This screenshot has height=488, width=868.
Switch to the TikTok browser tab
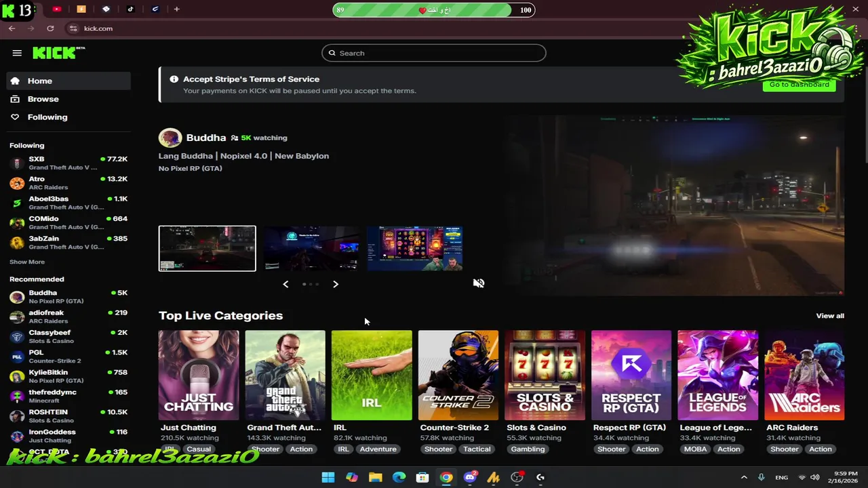tap(130, 9)
